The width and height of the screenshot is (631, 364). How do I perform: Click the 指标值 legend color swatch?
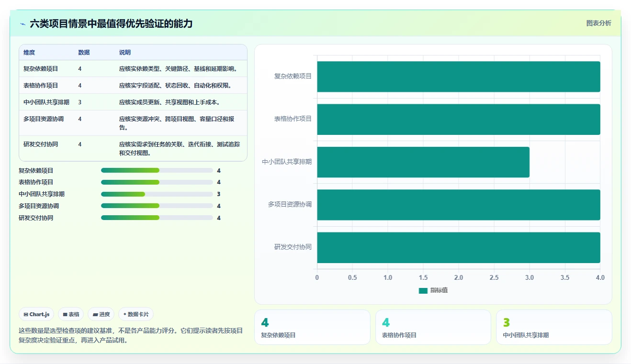click(x=423, y=290)
